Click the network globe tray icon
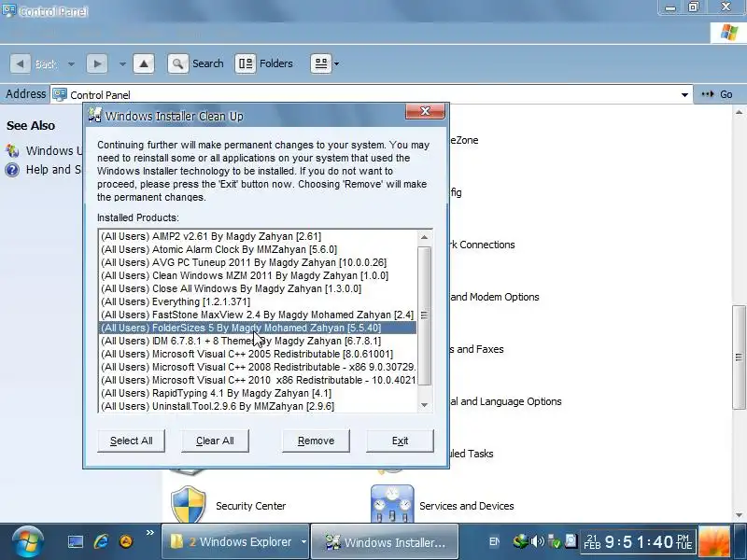 coord(520,541)
